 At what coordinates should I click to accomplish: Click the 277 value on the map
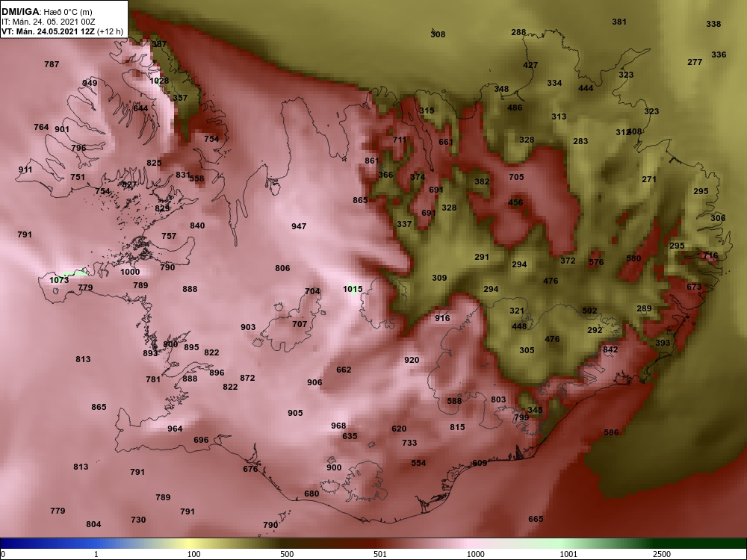[695, 62]
